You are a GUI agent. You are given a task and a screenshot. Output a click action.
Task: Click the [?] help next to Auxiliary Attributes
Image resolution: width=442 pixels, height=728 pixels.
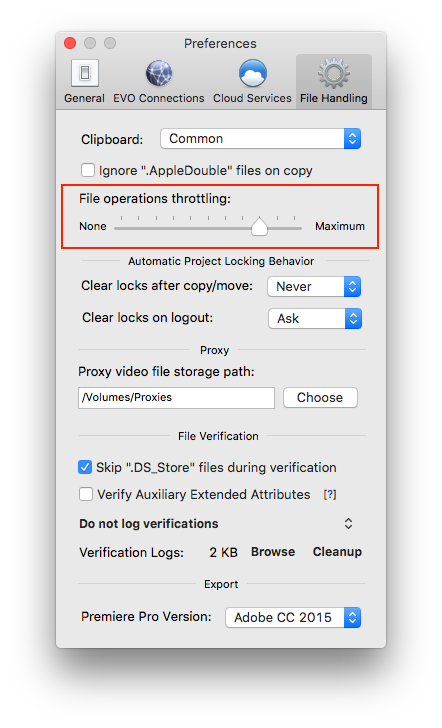coord(330,495)
